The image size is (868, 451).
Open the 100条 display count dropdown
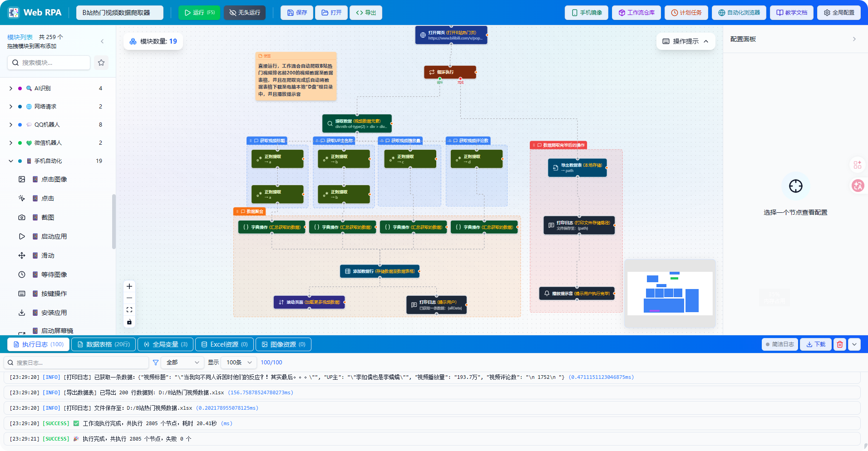pyautogui.click(x=239, y=363)
